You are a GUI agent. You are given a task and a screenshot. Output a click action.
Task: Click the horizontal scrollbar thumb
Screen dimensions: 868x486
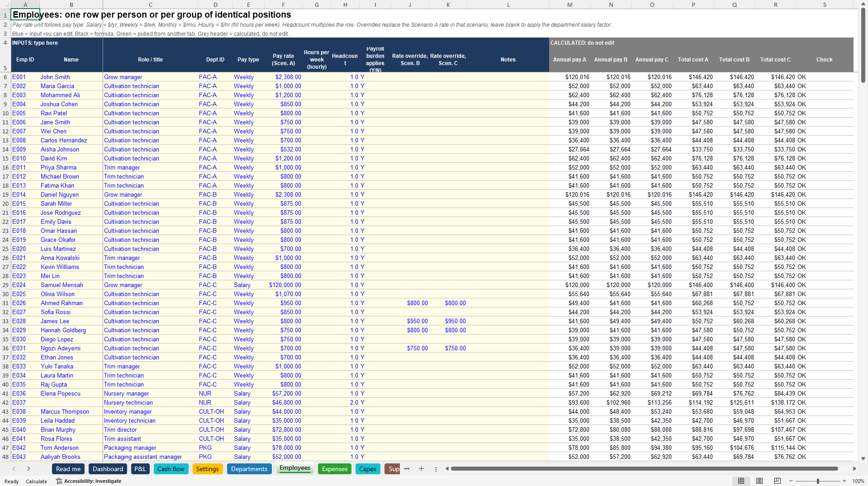645,469
